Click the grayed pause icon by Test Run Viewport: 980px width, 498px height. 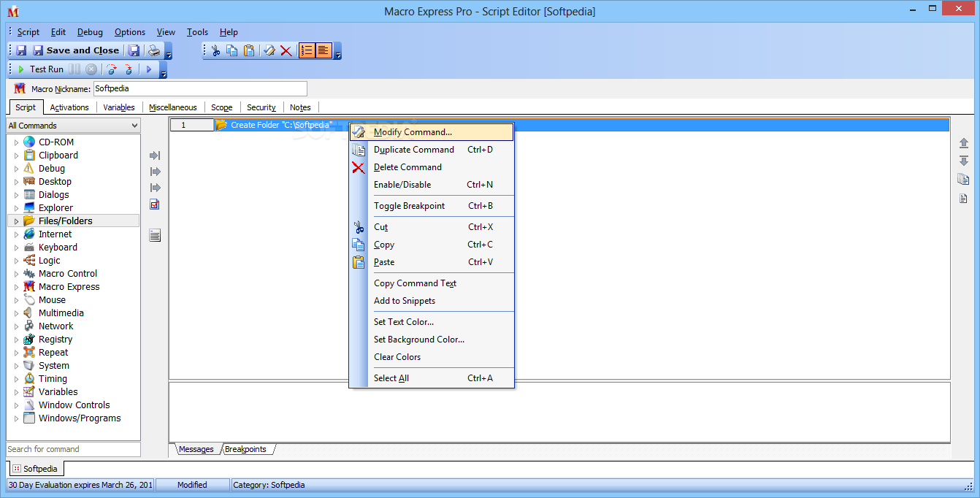[74, 69]
